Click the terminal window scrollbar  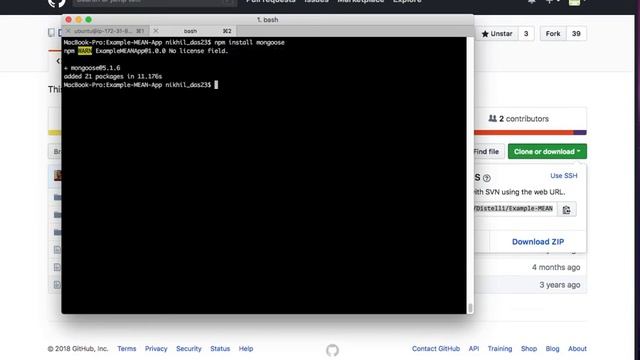(x=470, y=308)
